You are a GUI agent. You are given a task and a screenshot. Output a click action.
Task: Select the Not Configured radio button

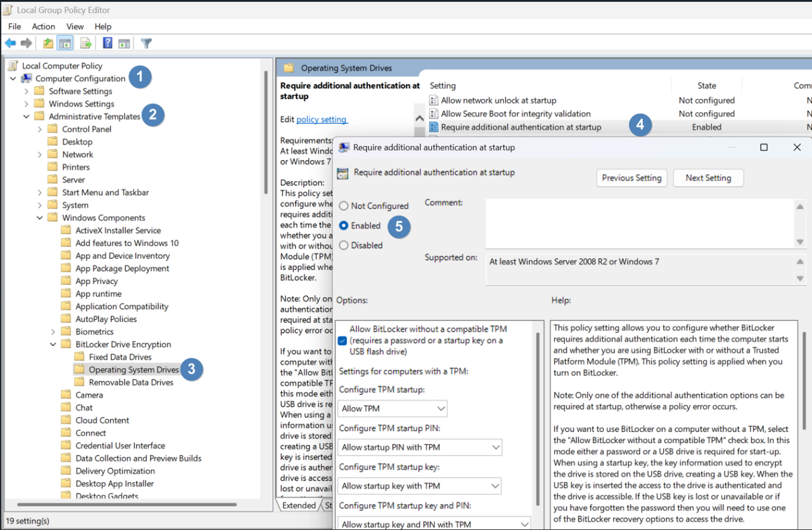[343, 206]
